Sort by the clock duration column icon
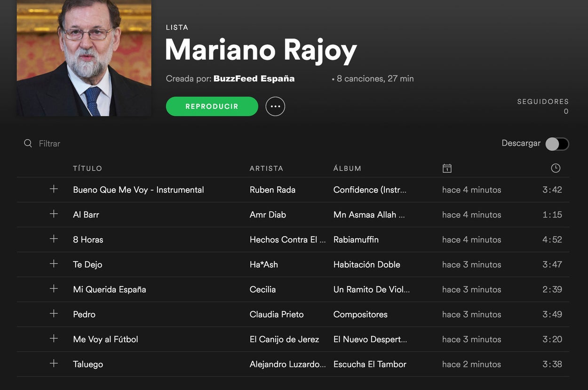 click(x=556, y=168)
